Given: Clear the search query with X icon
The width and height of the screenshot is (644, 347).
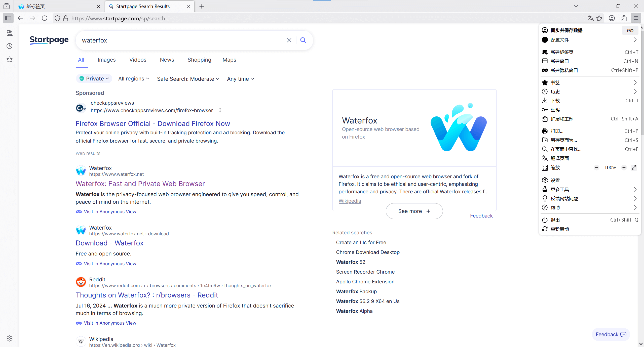Looking at the screenshot, I should click(289, 40).
